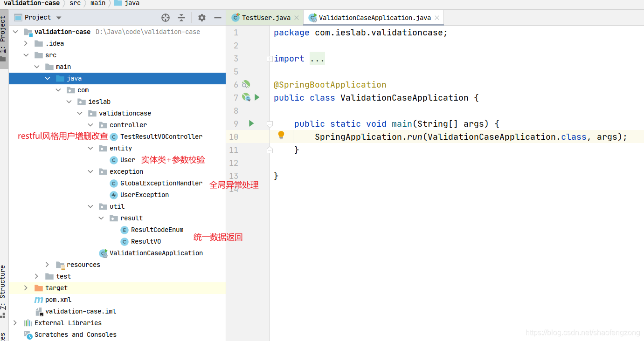Click the ValidationCaseApplication Spring class icon in the tree

point(103,253)
